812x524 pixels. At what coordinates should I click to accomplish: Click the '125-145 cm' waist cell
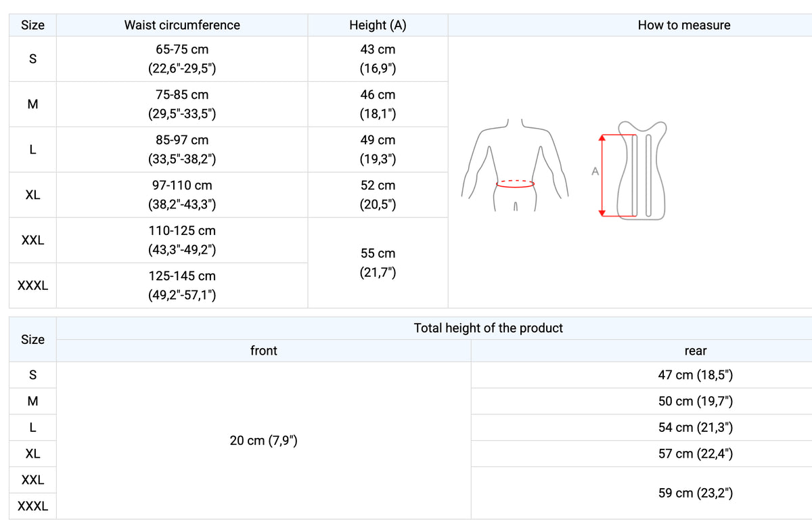coord(182,276)
